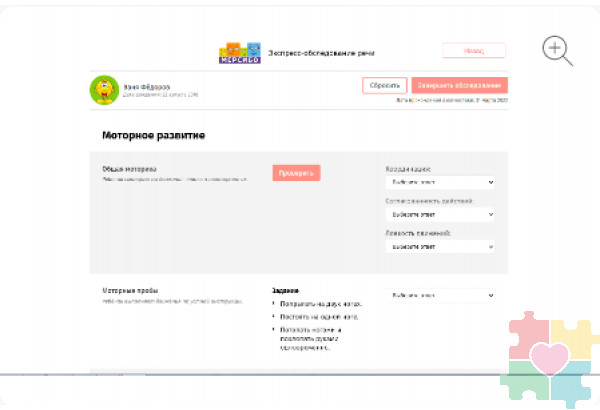Open the Моторные пробы answer dropdown
Viewport: 600px width, 410px height.
tap(440, 295)
